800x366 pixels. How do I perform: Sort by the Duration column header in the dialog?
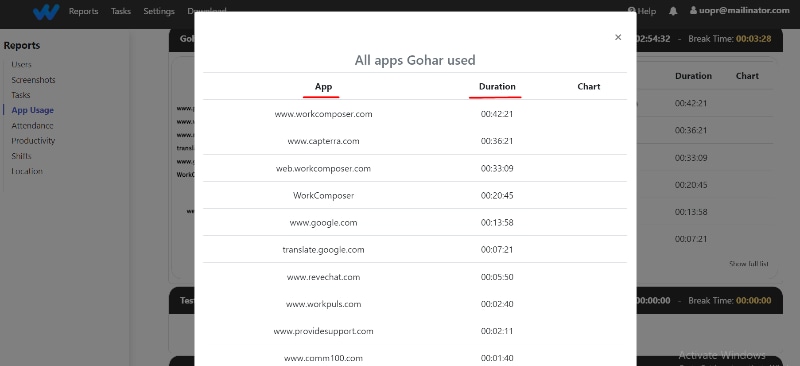pos(497,87)
